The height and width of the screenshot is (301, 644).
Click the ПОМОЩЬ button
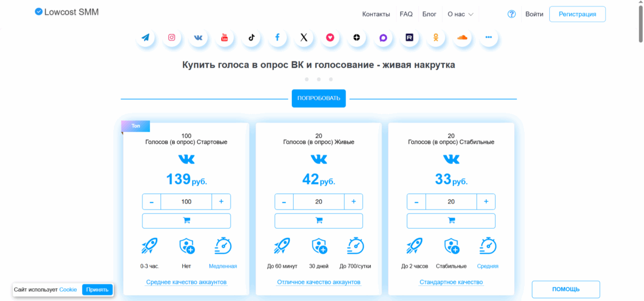click(x=566, y=289)
